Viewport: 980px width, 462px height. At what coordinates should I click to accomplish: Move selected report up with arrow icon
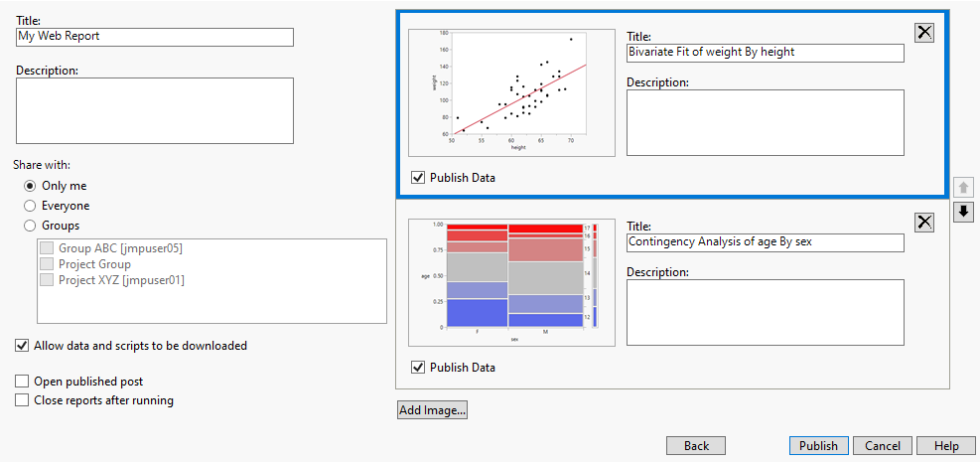(962, 188)
